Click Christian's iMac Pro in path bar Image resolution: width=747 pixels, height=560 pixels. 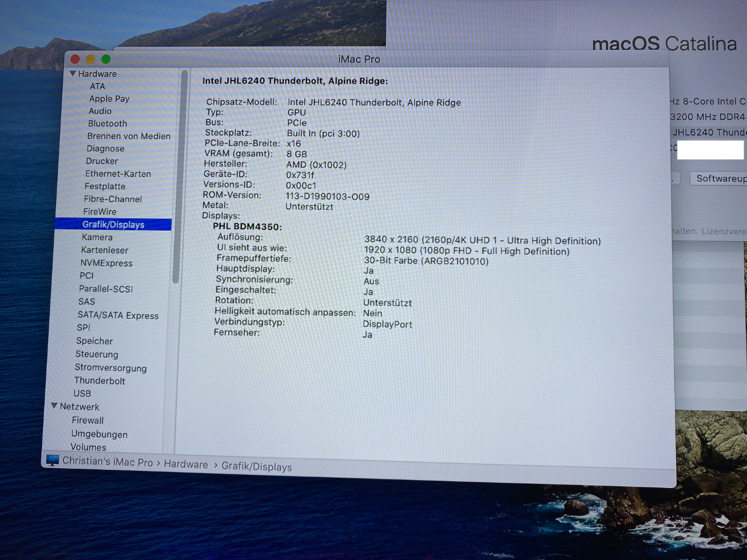pyautogui.click(x=107, y=461)
